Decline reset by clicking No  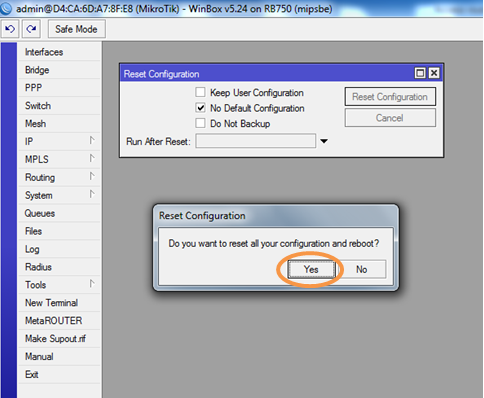362,269
